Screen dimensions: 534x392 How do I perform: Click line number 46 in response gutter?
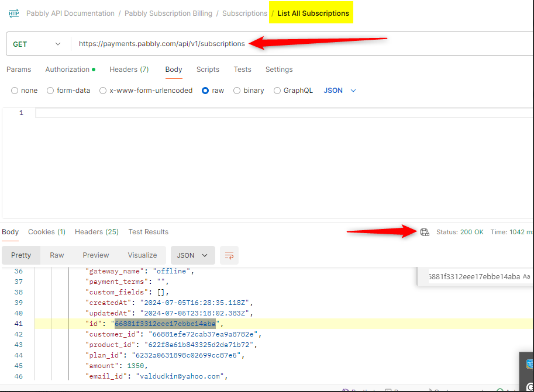[18, 376]
